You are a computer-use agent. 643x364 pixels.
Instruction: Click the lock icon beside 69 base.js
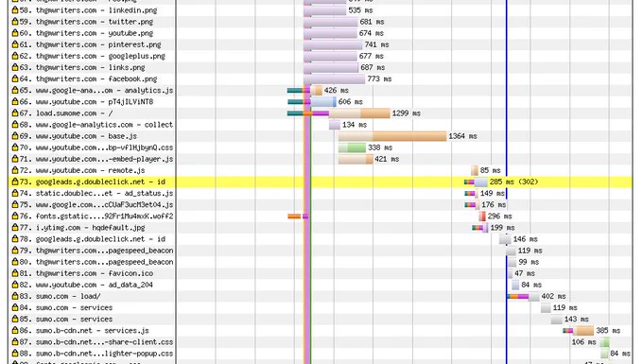[15, 136]
